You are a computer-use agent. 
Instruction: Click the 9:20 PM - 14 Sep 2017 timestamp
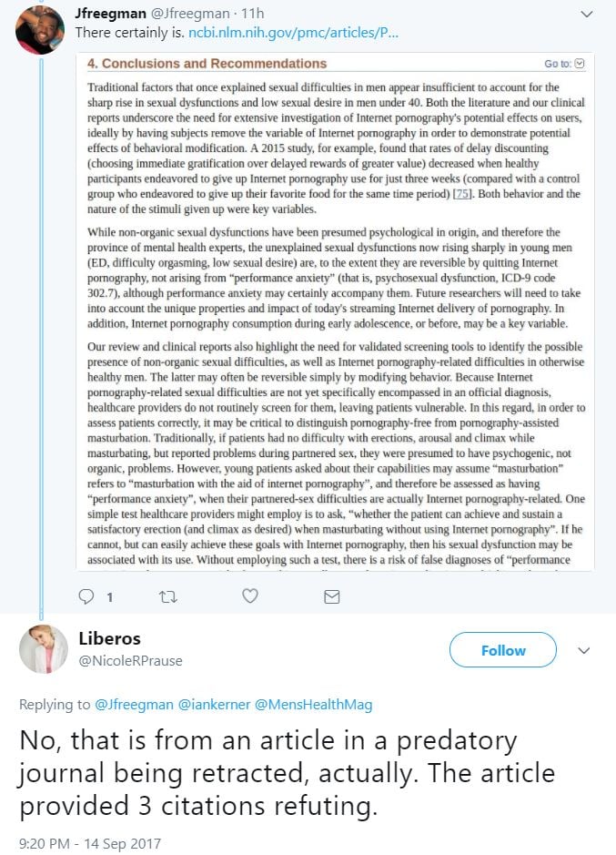click(x=89, y=843)
